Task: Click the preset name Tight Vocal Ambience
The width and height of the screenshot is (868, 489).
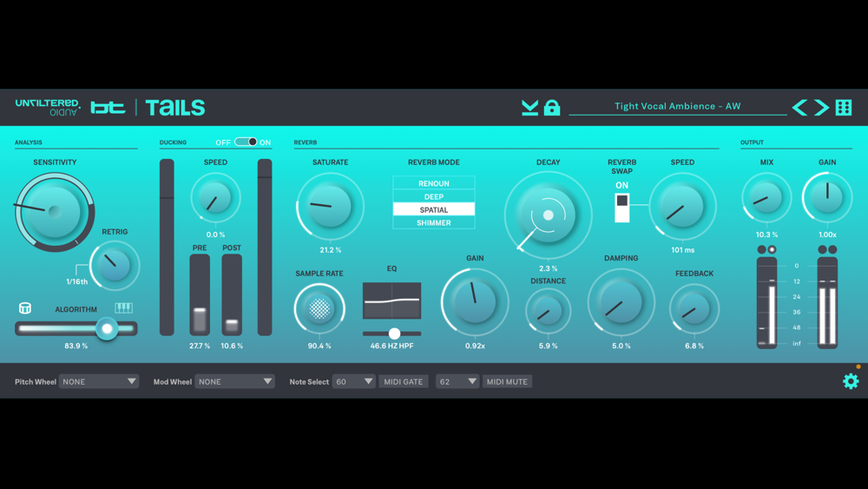Action: (x=678, y=106)
